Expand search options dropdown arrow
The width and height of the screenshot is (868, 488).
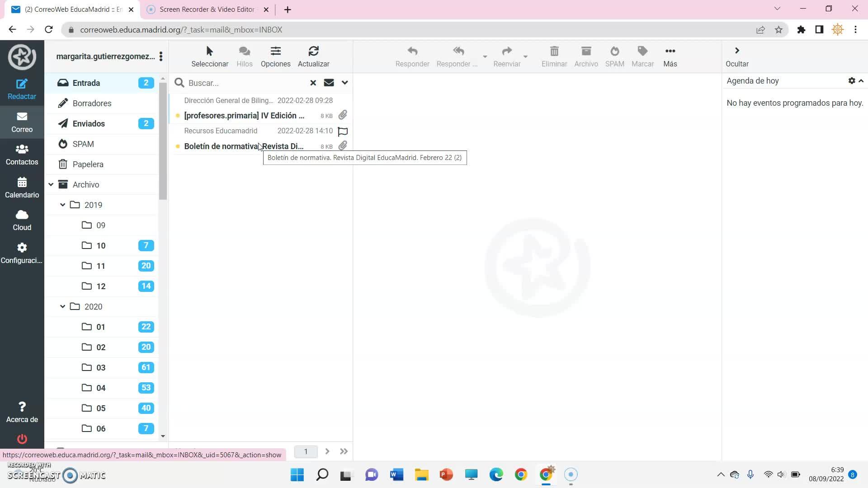click(x=344, y=83)
